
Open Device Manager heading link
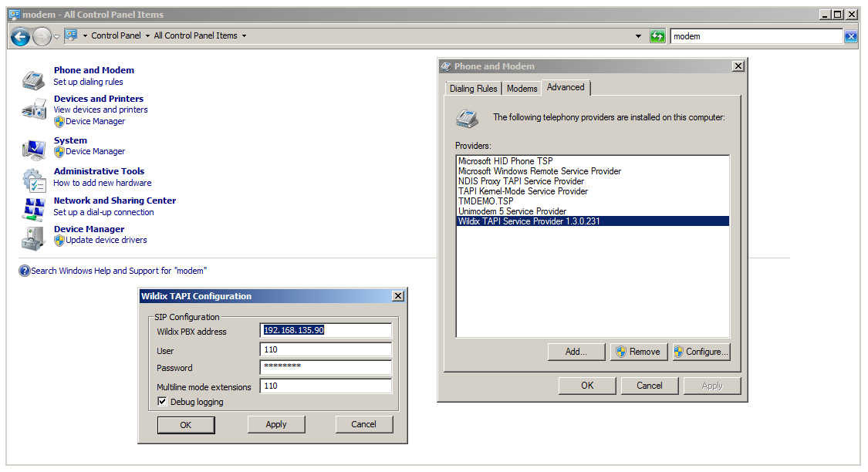pyautogui.click(x=89, y=229)
